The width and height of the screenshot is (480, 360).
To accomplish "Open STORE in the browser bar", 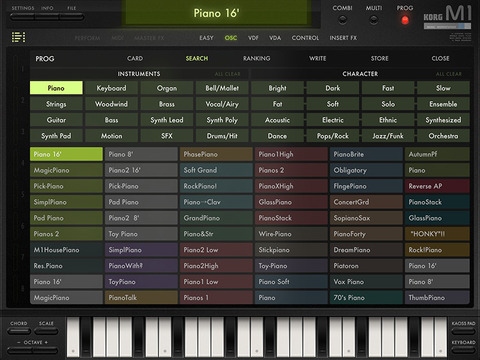I will tap(379, 58).
